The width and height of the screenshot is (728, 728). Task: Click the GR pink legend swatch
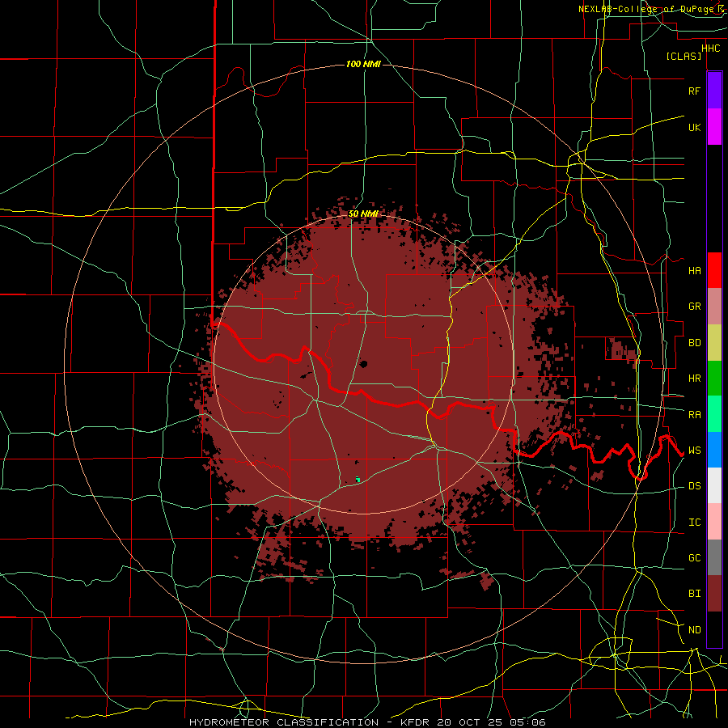pyautogui.click(x=714, y=307)
